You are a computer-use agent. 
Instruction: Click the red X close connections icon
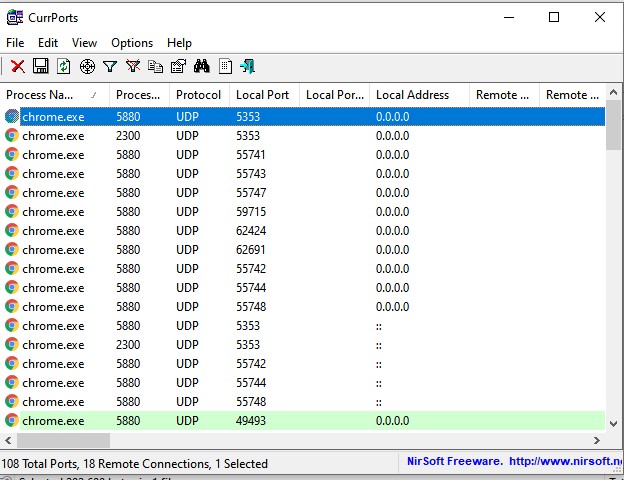[18, 66]
